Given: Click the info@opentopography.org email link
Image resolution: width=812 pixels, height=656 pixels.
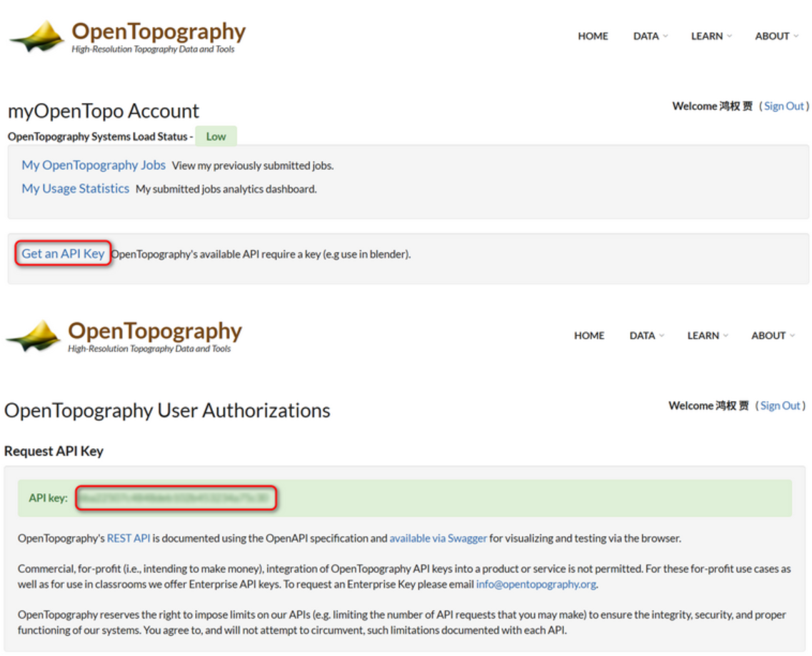Looking at the screenshot, I should pos(536,585).
